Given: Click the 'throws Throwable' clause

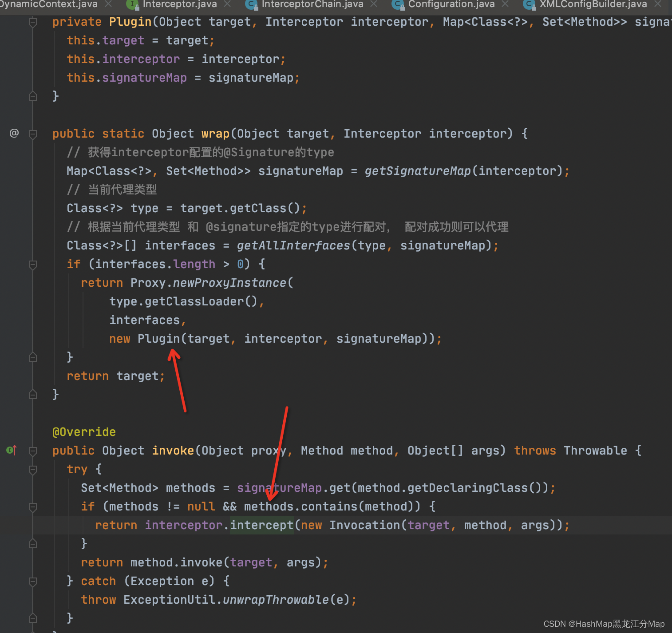Looking at the screenshot, I should (x=570, y=451).
